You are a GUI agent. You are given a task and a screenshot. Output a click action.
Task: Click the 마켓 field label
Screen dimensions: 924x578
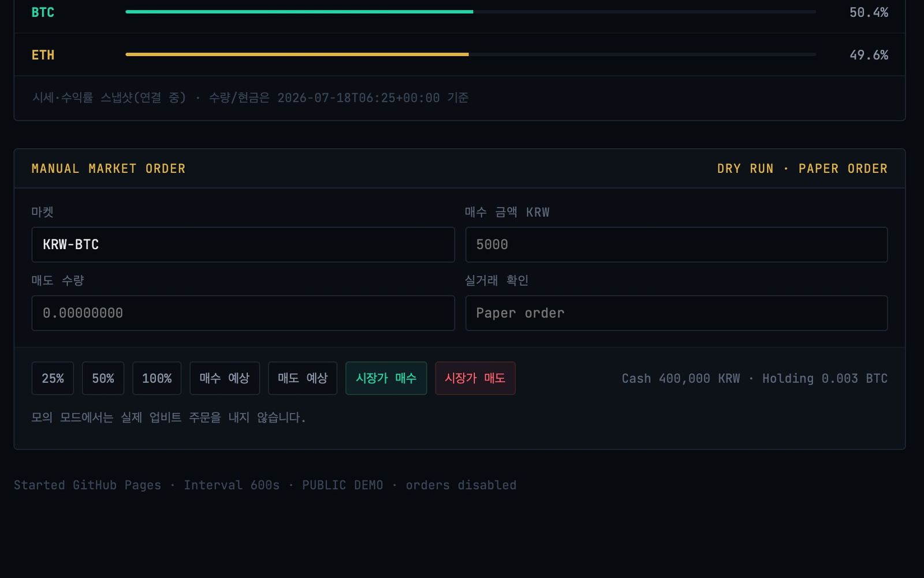click(42, 212)
